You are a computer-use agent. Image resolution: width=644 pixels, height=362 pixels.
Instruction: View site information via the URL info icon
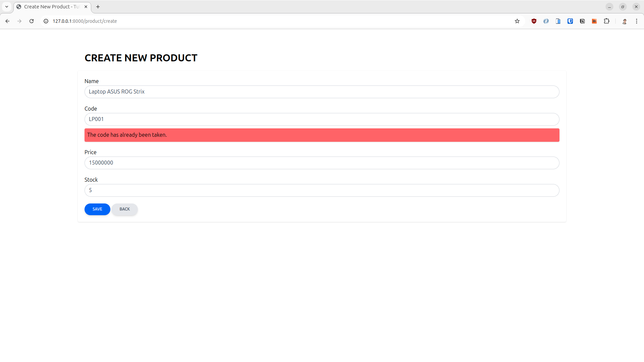coord(46,21)
